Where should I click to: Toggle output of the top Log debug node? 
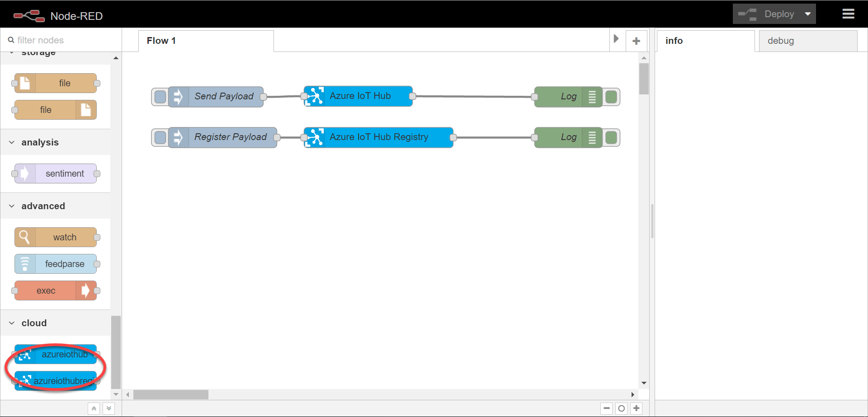coord(611,96)
